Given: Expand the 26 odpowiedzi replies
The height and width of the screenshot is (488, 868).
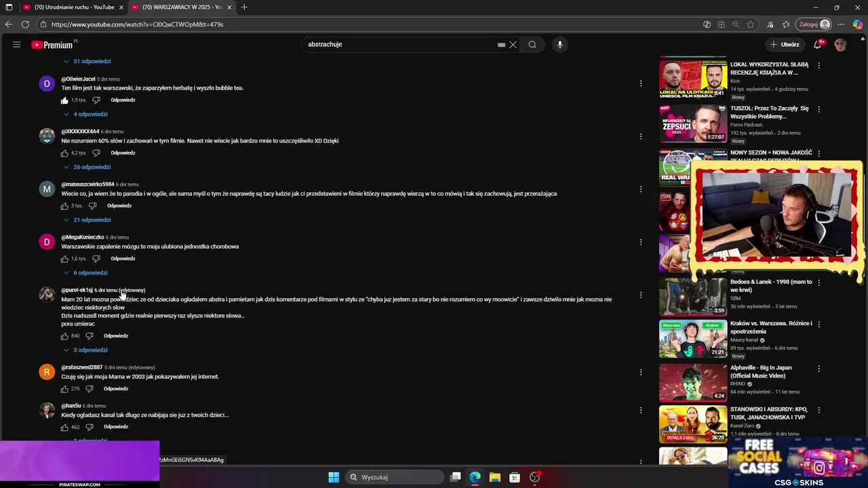Looking at the screenshot, I should 87,167.
